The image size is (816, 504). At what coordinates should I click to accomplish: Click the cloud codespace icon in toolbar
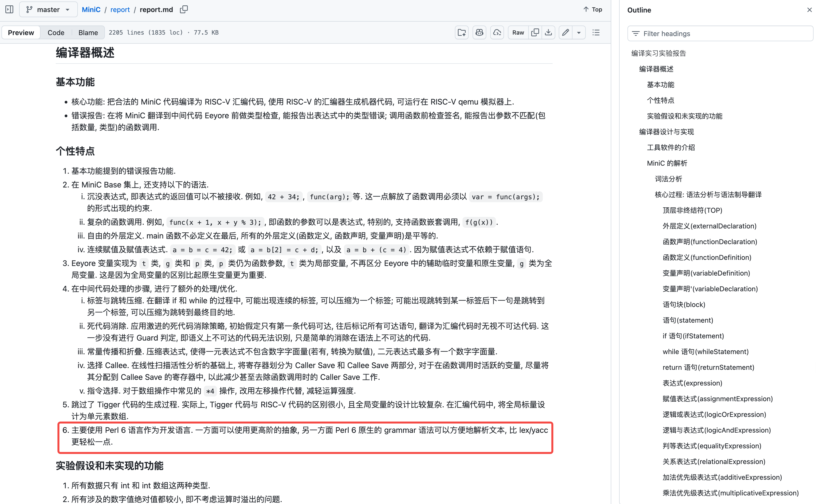[497, 32]
